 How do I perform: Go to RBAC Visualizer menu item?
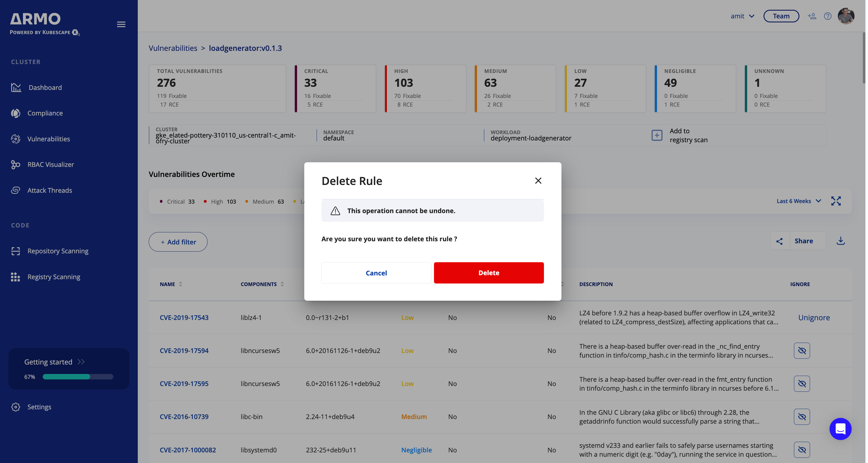pos(51,165)
